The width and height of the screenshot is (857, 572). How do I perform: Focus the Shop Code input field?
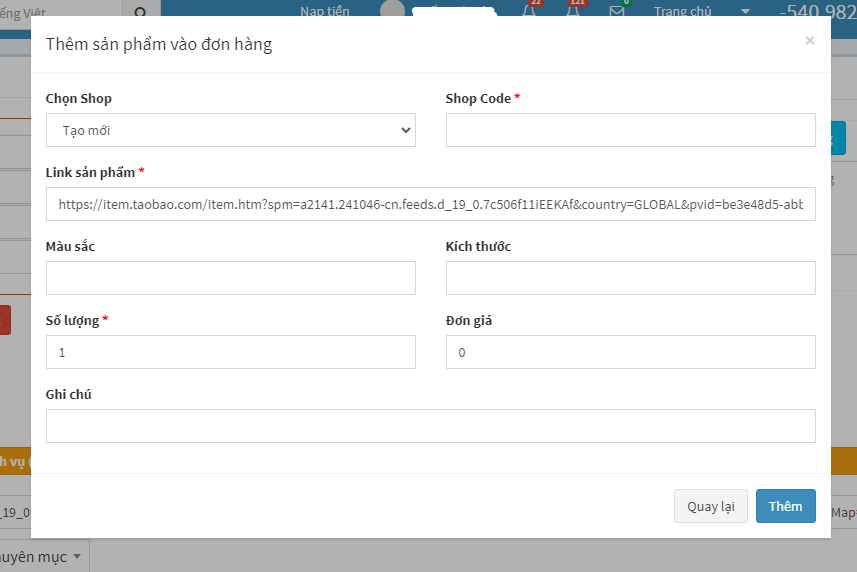[630, 130]
